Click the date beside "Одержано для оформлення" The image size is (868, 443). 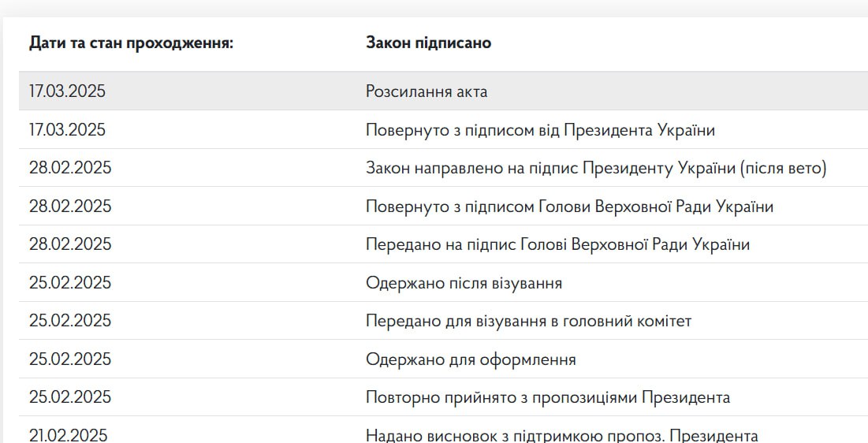click(70, 359)
